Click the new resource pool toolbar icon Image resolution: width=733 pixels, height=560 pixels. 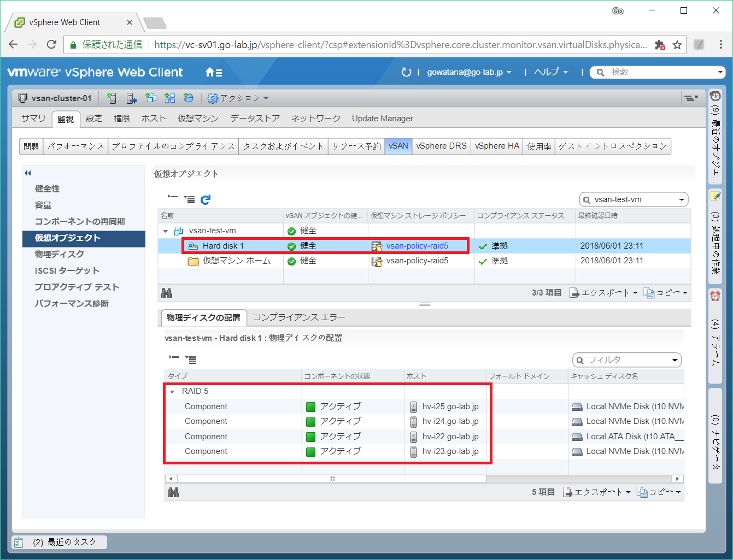(189, 98)
